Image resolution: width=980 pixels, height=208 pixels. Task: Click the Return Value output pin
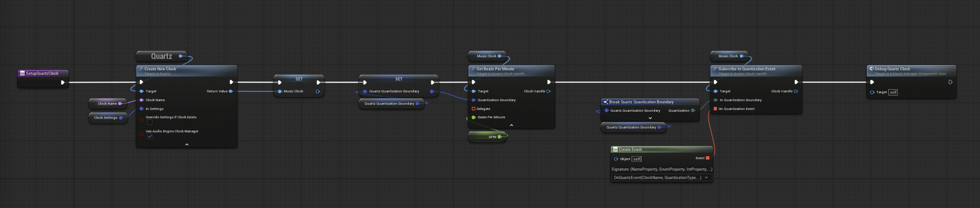point(231,91)
